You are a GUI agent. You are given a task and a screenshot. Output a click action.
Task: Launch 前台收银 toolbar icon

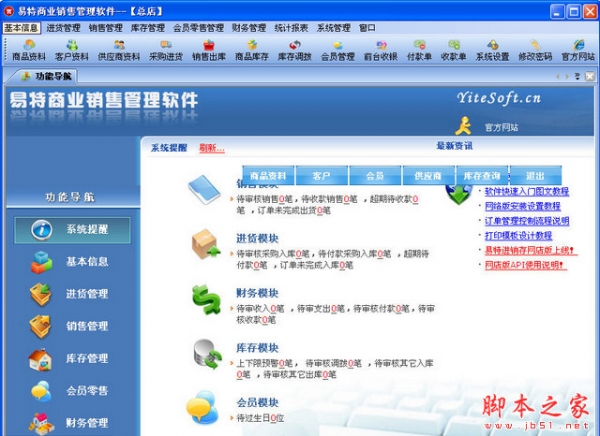tap(381, 51)
